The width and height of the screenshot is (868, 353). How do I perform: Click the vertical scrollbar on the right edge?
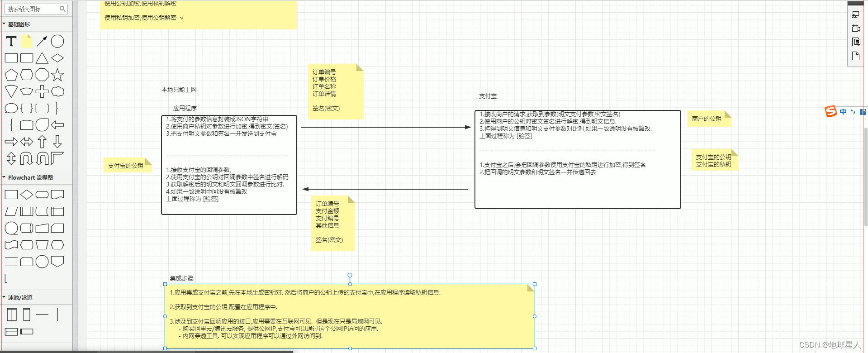866,176
